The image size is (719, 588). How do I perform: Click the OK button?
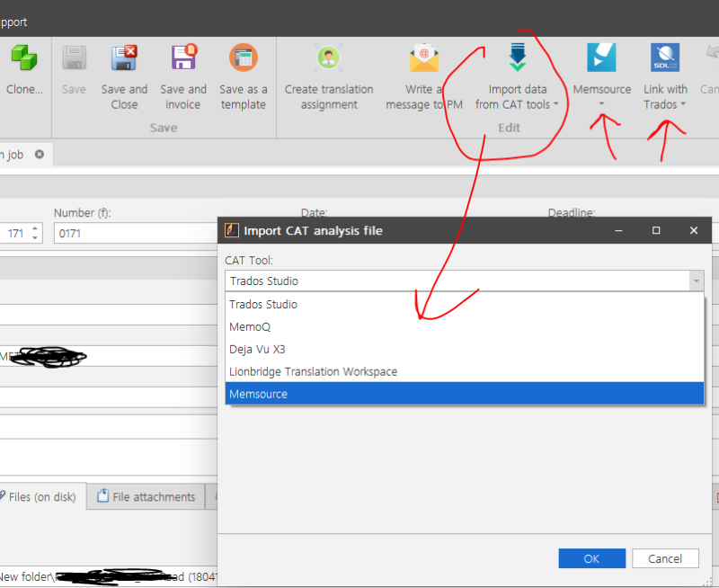click(591, 558)
